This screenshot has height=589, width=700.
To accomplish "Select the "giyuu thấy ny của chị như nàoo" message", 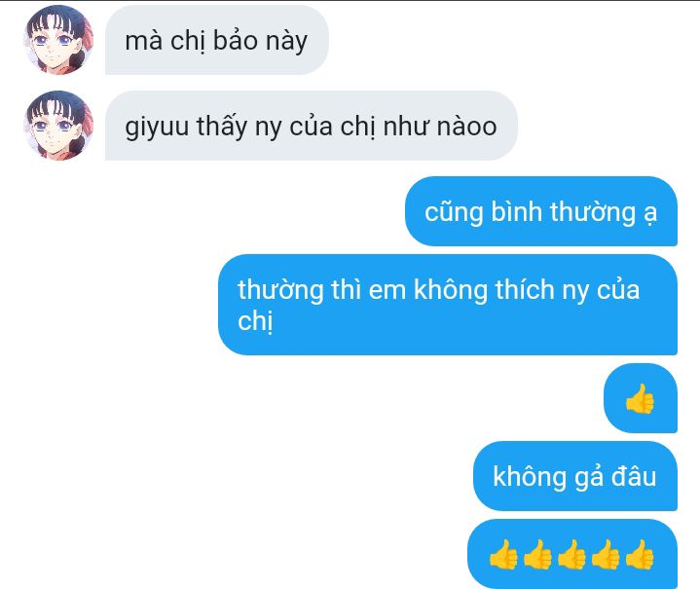I will (312, 126).
